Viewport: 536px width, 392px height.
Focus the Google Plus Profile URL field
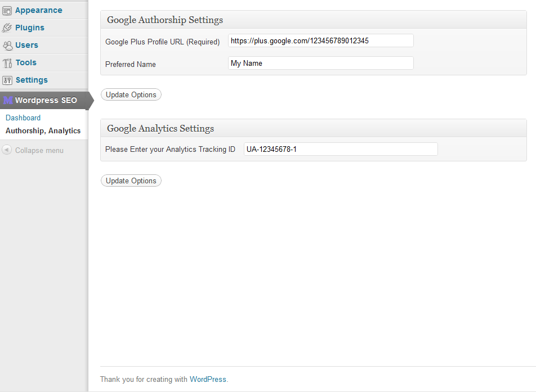(321, 40)
